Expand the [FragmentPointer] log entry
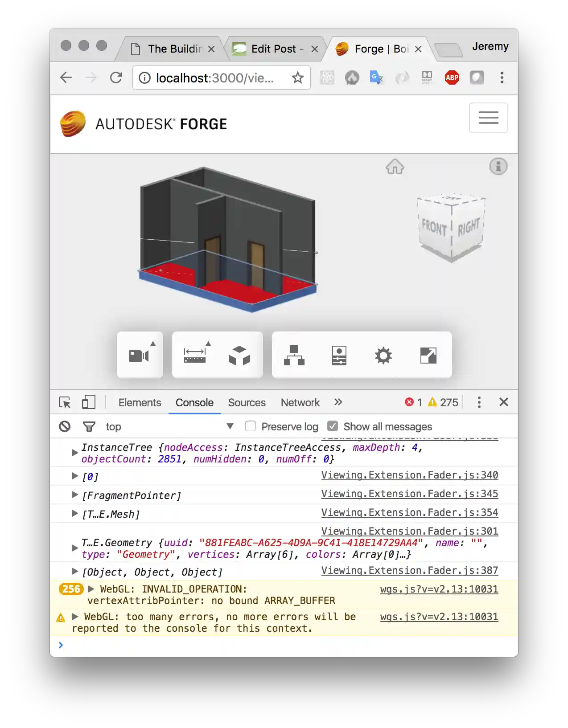The width and height of the screenshot is (568, 728). point(75,495)
